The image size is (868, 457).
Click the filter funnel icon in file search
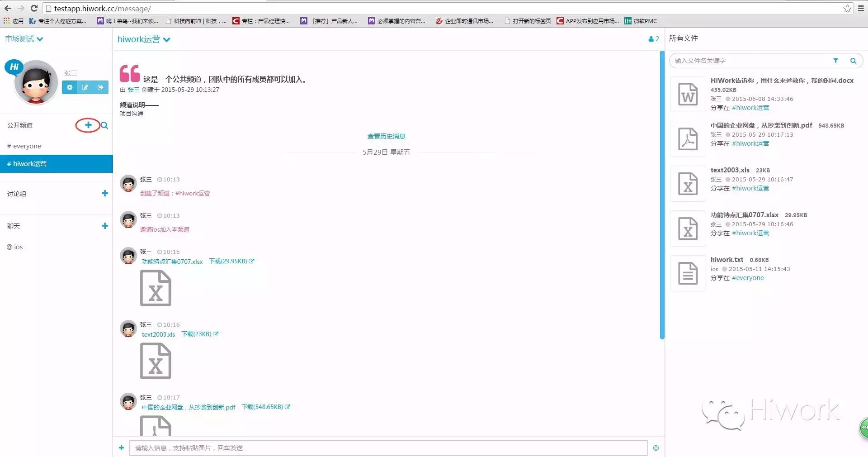[835, 61]
